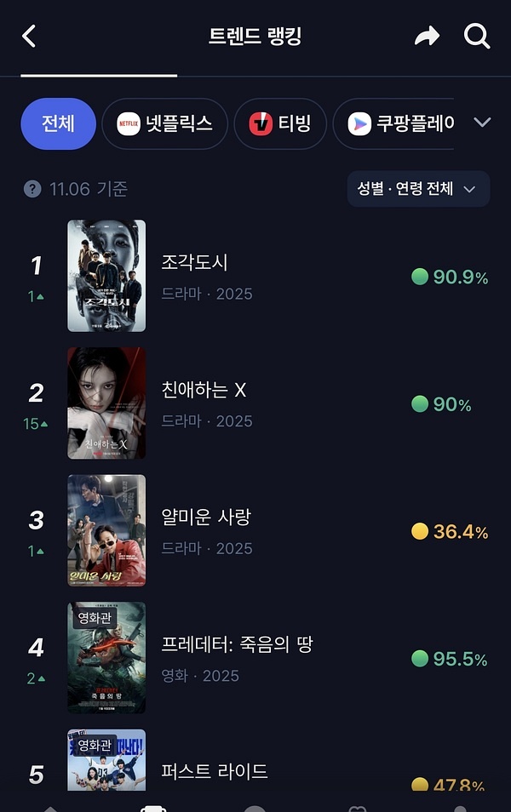
Task: Tap the 얄미운 사랑 36.4% rating
Action: (450, 532)
